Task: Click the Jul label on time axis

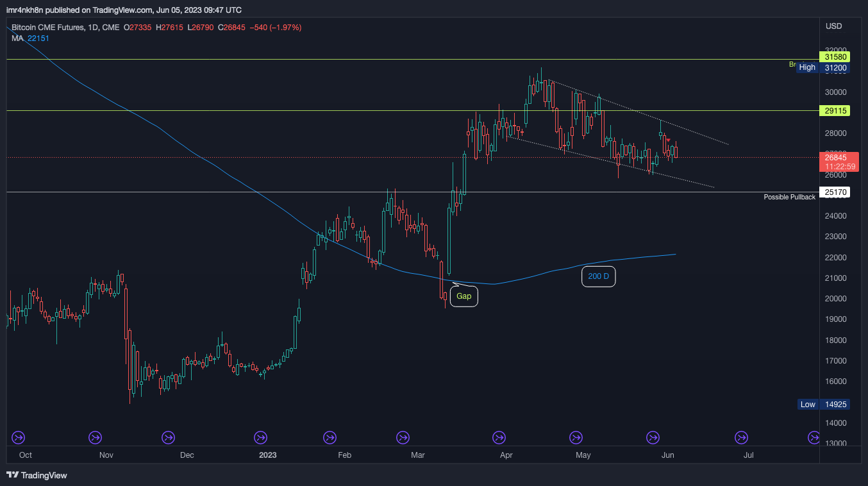Action: [748, 455]
